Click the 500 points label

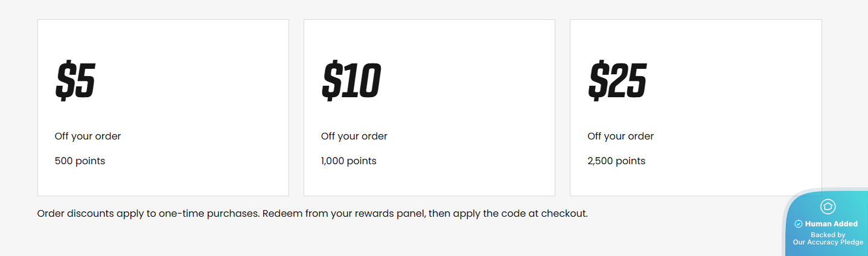pos(80,161)
